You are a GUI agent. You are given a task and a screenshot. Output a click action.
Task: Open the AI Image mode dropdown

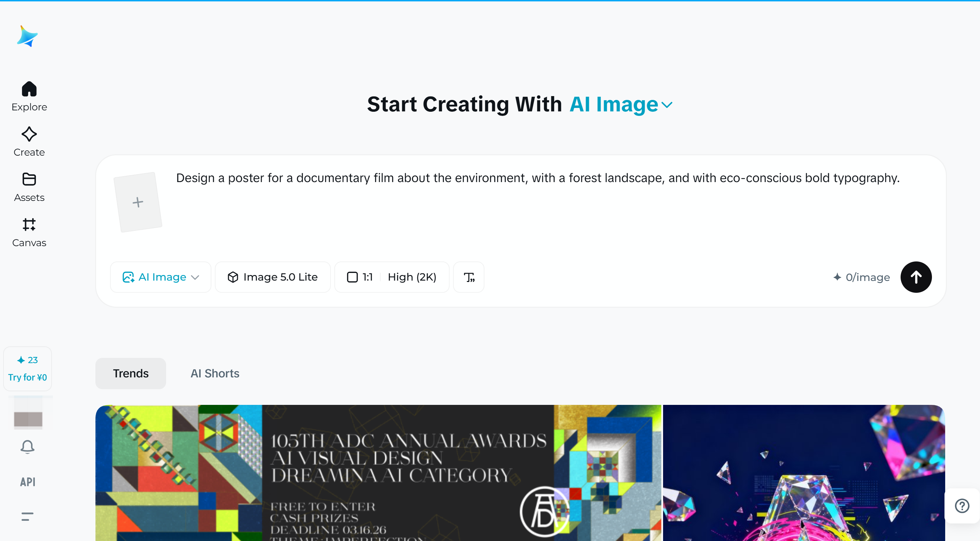pos(160,277)
